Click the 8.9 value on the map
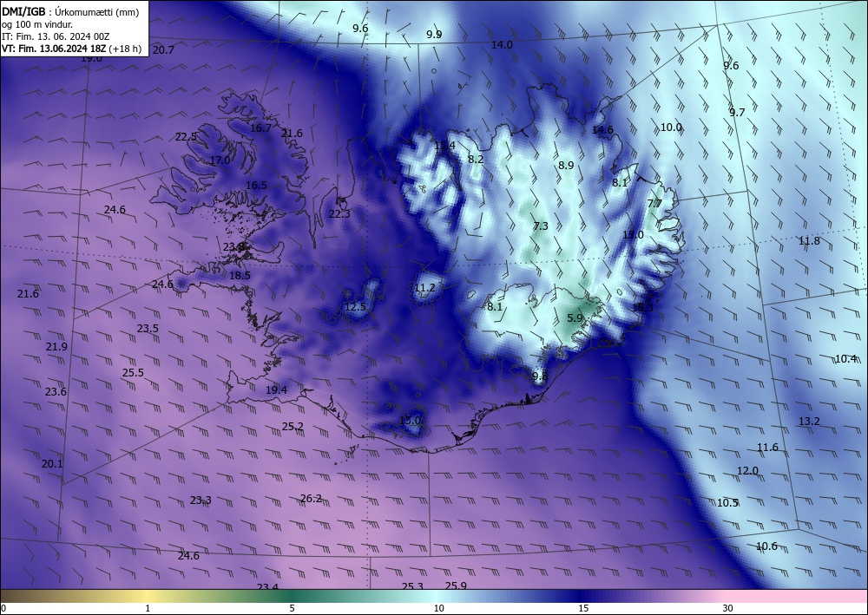This screenshot has height=615, width=868. [x=566, y=166]
